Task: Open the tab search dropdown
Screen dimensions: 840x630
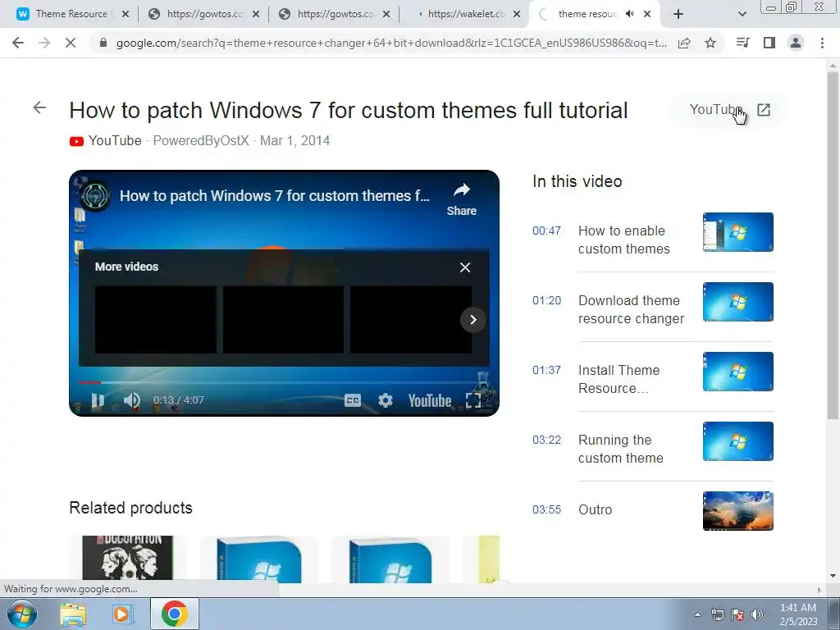Action: (742, 14)
